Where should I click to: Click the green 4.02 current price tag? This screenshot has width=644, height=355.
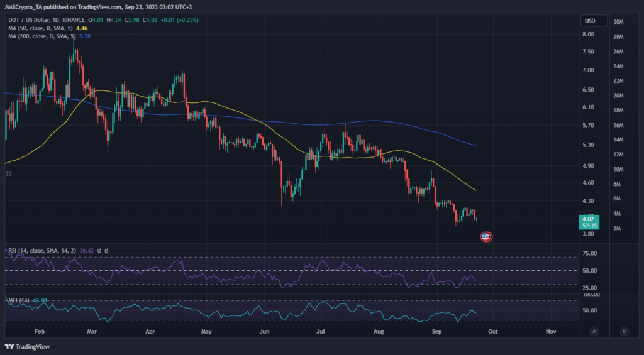tap(590, 219)
